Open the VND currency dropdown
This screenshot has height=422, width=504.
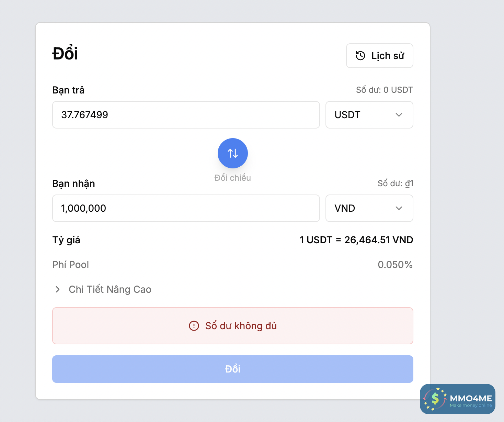(x=369, y=208)
